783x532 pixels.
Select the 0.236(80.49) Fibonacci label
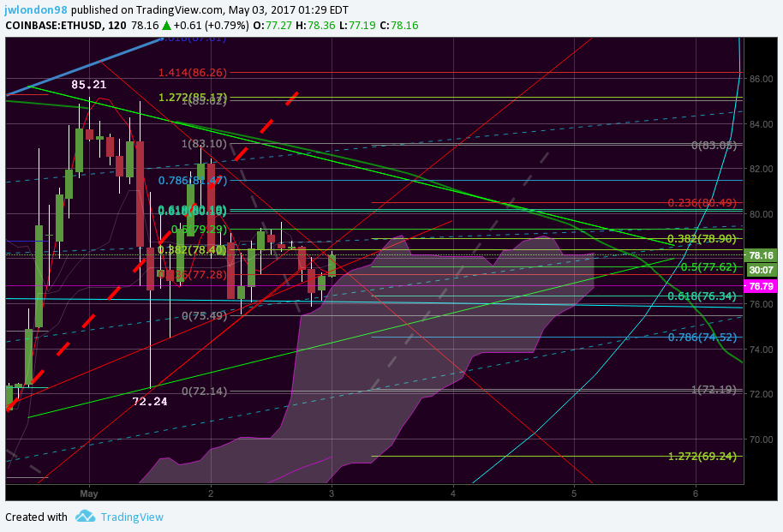(x=702, y=202)
